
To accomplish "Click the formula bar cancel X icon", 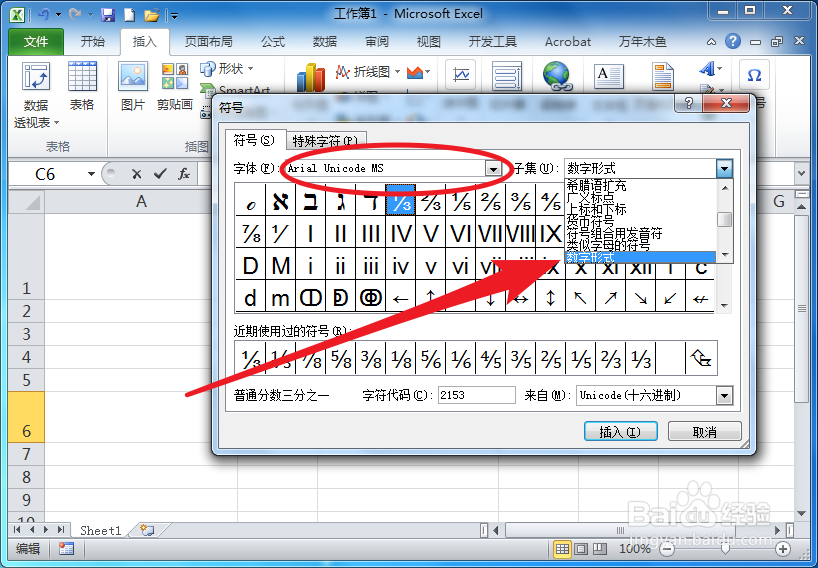I will (x=137, y=174).
